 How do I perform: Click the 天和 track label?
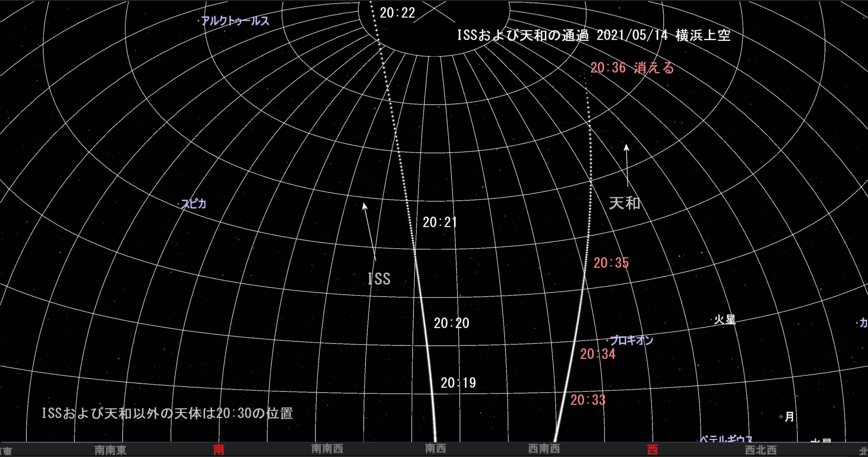(624, 204)
